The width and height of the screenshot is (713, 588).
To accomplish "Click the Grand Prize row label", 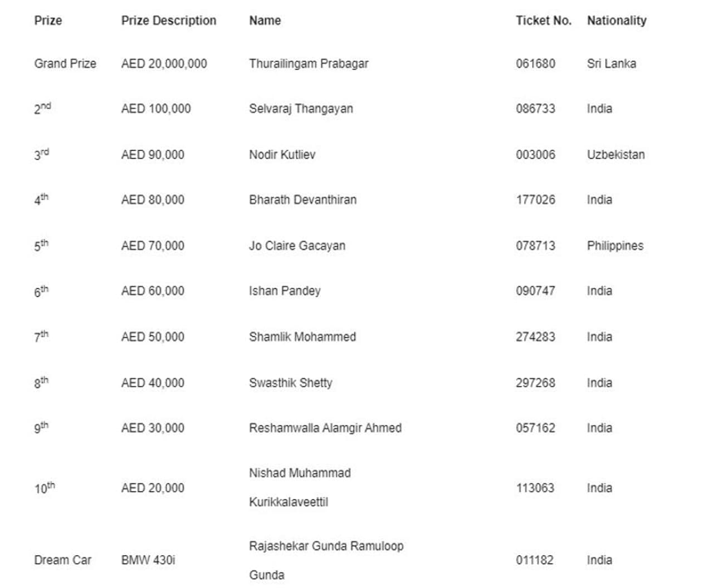I will tap(65, 63).
